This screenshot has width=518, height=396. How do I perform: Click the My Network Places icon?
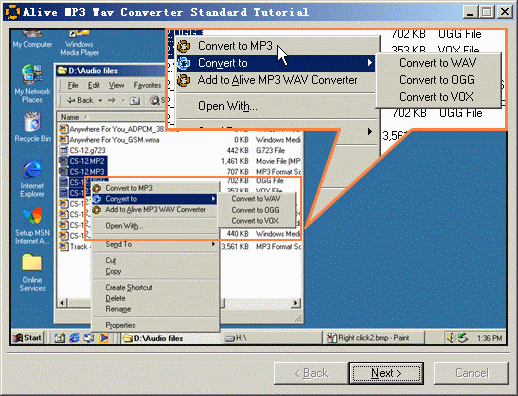(x=32, y=84)
